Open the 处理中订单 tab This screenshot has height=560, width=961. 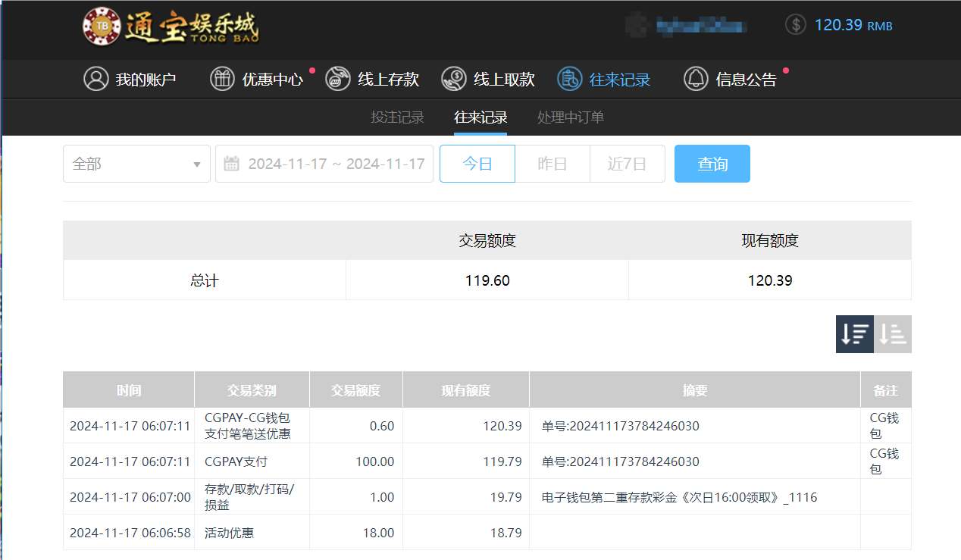570,117
